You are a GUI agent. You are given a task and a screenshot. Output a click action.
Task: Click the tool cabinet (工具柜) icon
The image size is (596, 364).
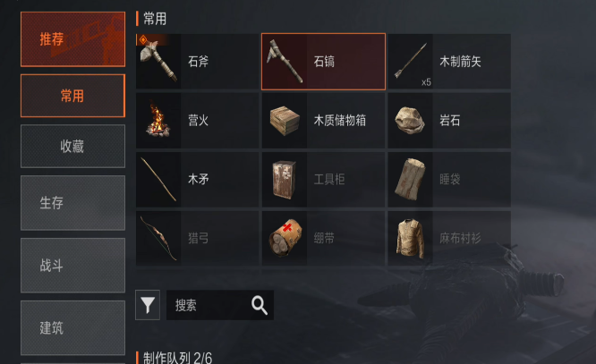pyautogui.click(x=285, y=180)
